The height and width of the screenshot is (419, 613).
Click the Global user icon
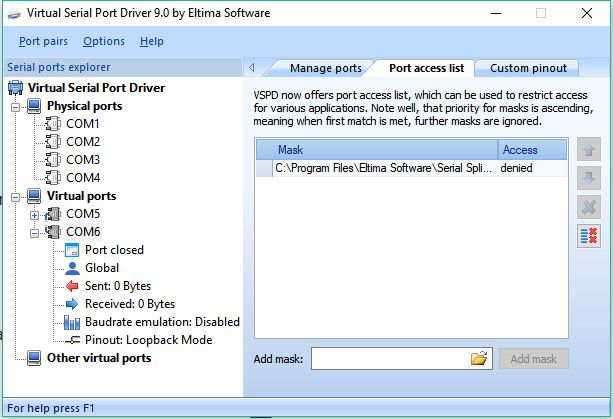tap(72, 268)
